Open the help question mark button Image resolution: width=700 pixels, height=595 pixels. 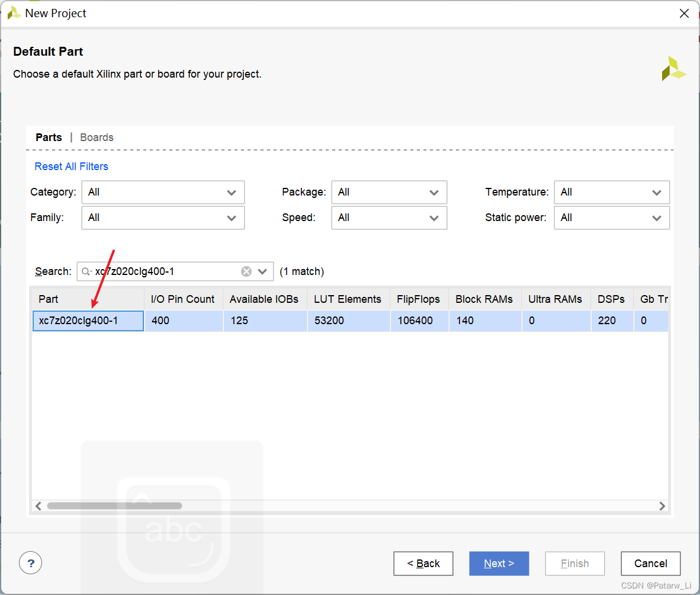[x=30, y=563]
